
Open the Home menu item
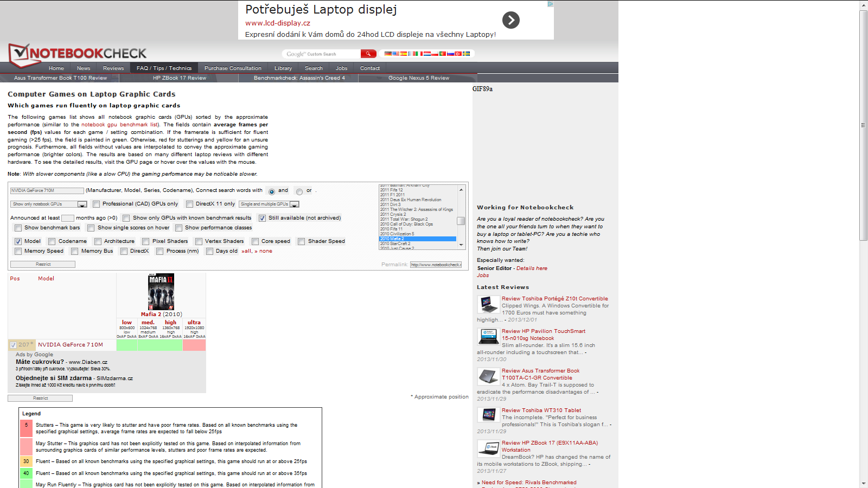[56, 68]
